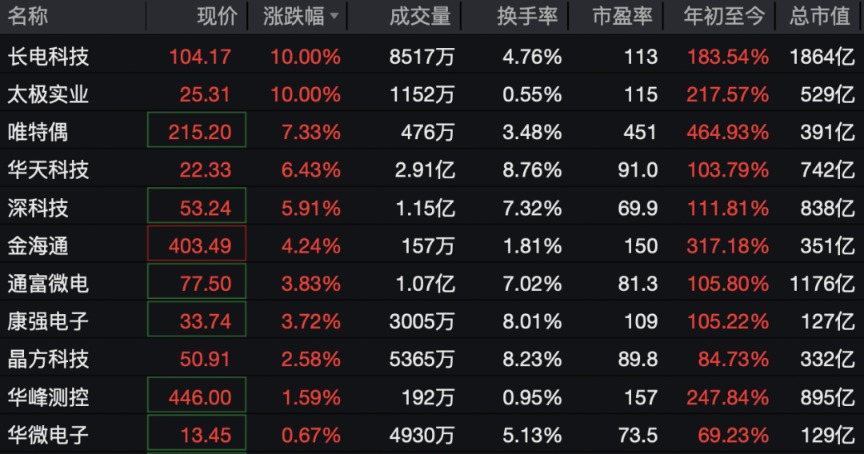Click year-to-date 183.54%
This screenshot has height=454, width=864.
[728, 57]
